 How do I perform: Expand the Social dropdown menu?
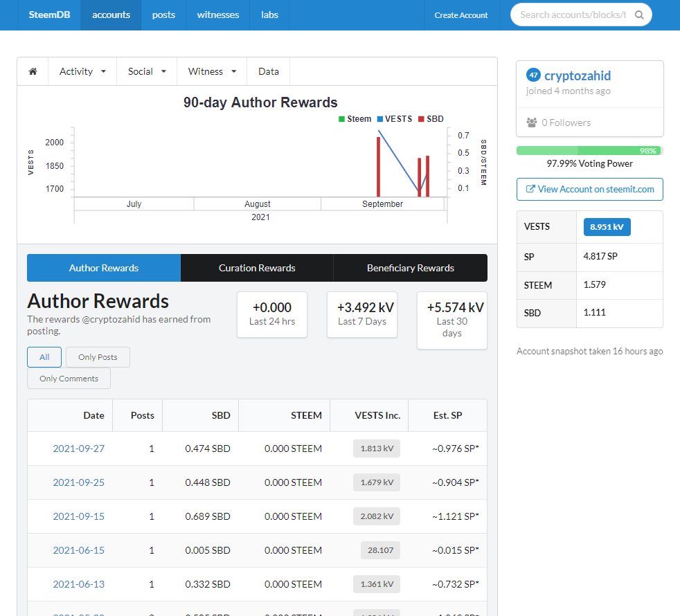click(147, 71)
